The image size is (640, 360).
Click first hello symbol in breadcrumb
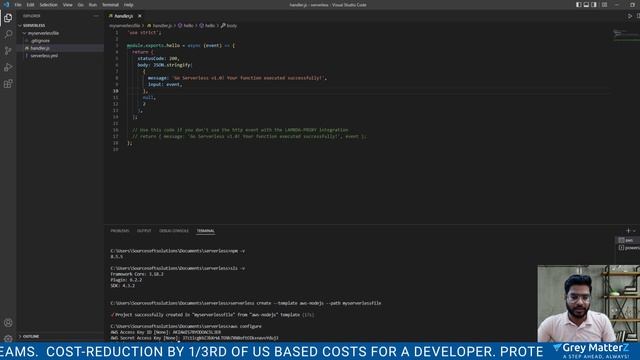(x=186, y=26)
